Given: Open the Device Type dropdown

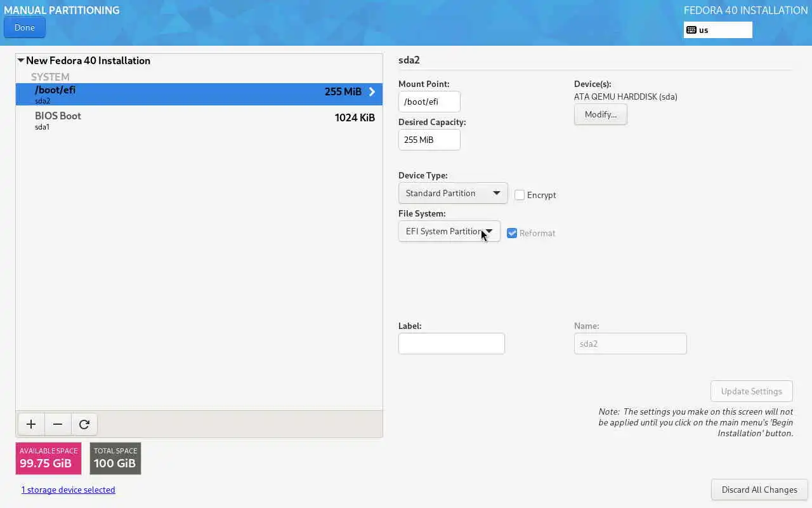Looking at the screenshot, I should (453, 193).
